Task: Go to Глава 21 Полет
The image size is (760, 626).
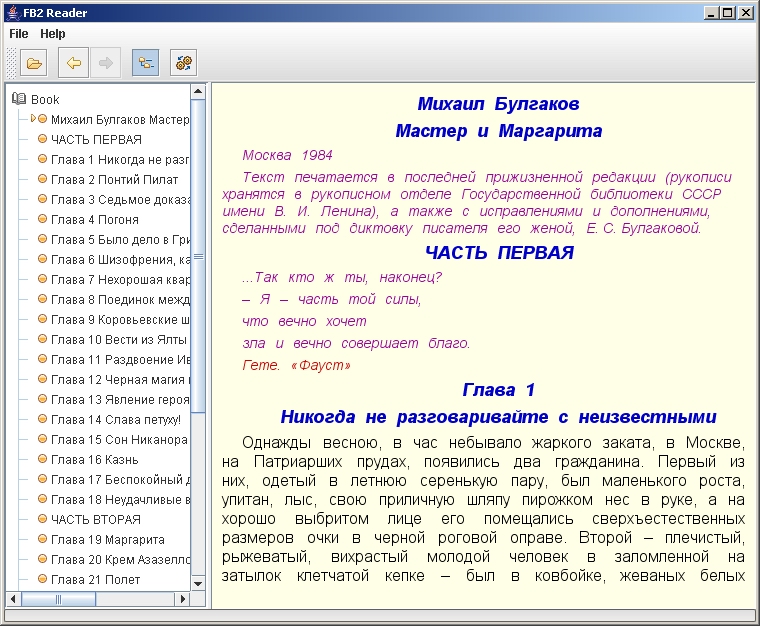Action: [x=95, y=579]
